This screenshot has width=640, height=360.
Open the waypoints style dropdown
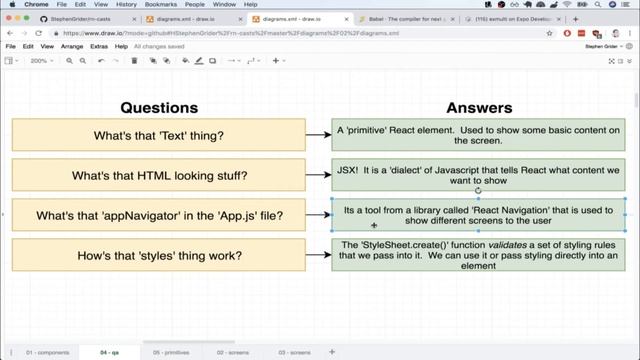pyautogui.click(x=253, y=61)
